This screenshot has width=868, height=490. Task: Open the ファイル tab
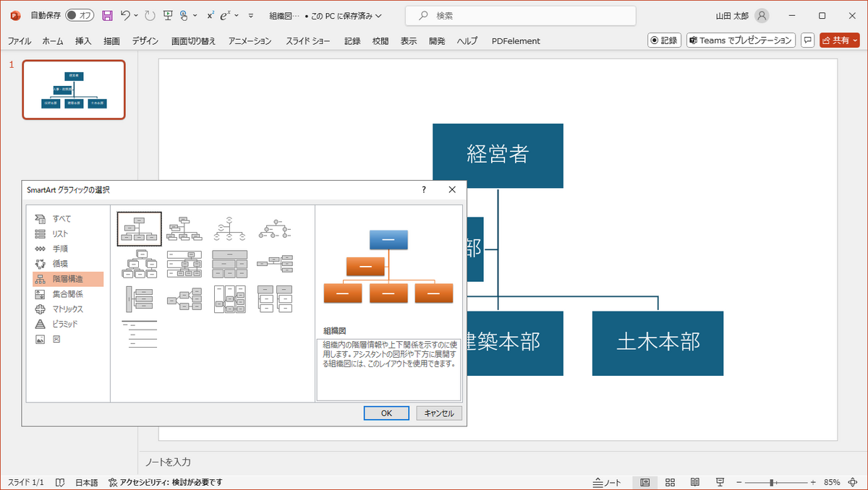(20, 41)
